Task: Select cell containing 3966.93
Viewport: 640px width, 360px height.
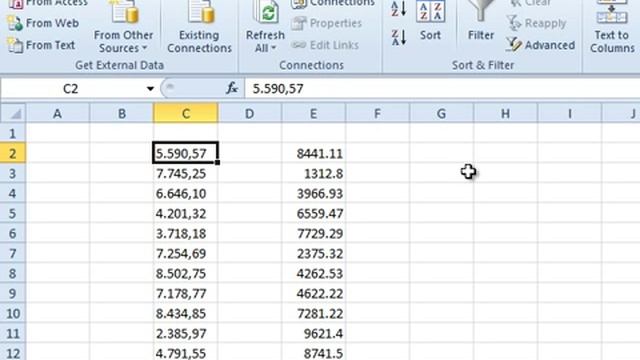Action: tap(313, 193)
